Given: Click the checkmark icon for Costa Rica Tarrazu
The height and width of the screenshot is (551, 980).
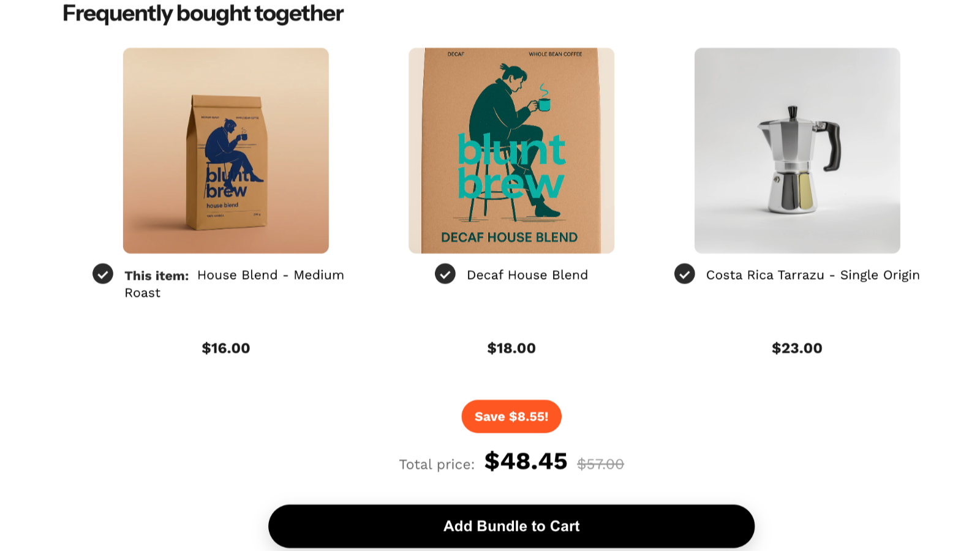Looking at the screenshot, I should [684, 274].
